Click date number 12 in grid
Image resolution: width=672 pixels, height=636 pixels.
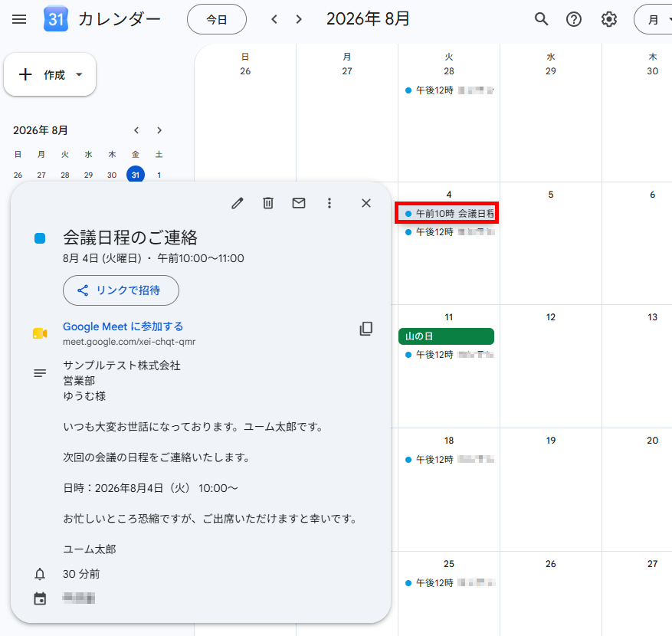click(x=551, y=317)
